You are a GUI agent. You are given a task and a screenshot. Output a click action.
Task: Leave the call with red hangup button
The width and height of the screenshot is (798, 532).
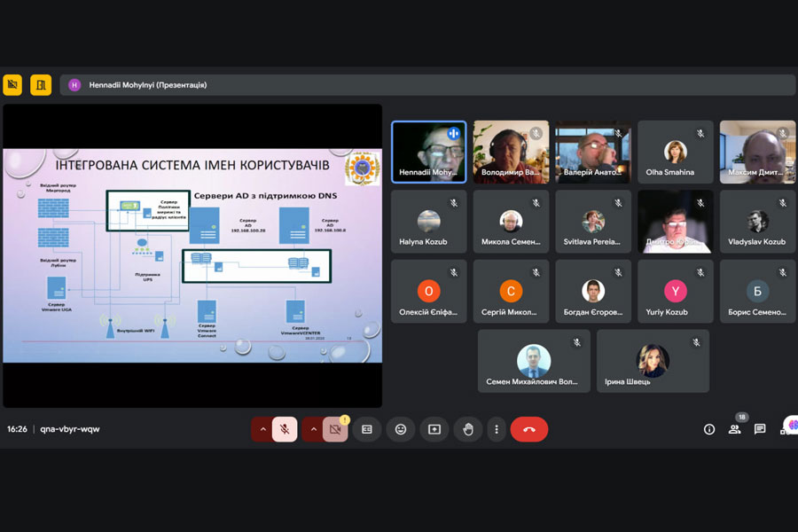point(528,429)
